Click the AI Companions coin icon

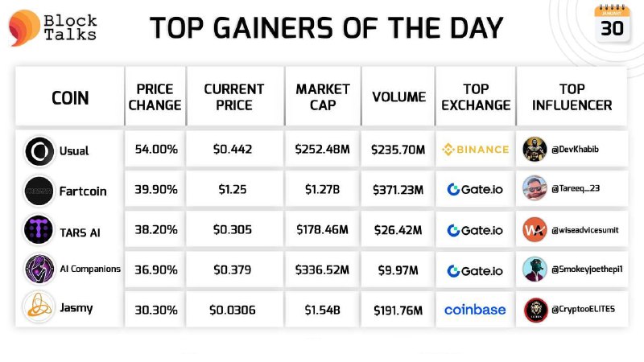coord(39,269)
